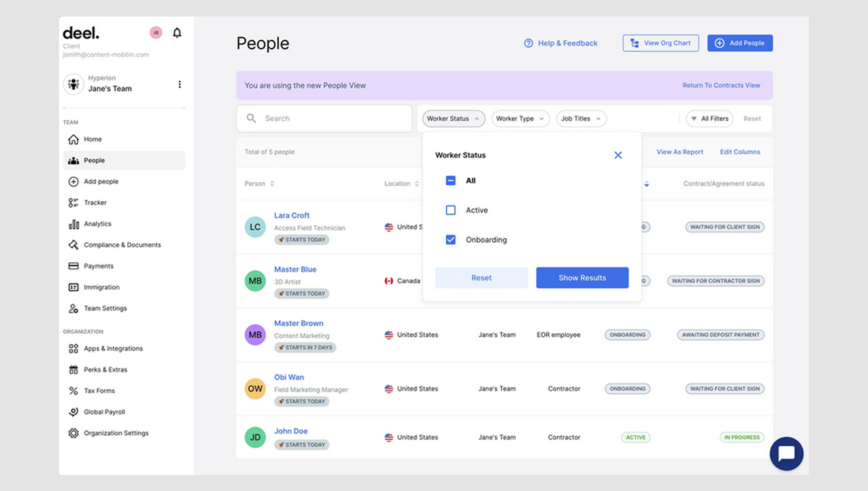Image resolution: width=868 pixels, height=491 pixels.
Task: Click Return To Contracts View link
Action: pos(721,86)
